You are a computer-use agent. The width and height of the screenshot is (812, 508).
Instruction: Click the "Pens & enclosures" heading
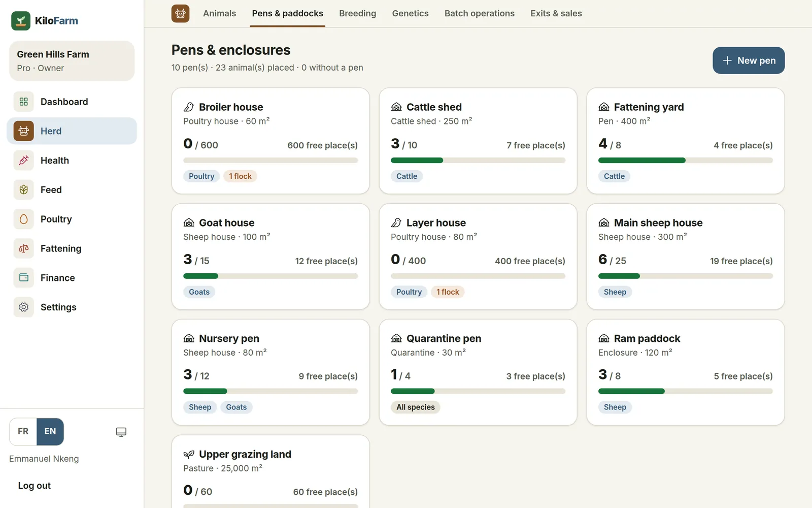click(x=231, y=50)
